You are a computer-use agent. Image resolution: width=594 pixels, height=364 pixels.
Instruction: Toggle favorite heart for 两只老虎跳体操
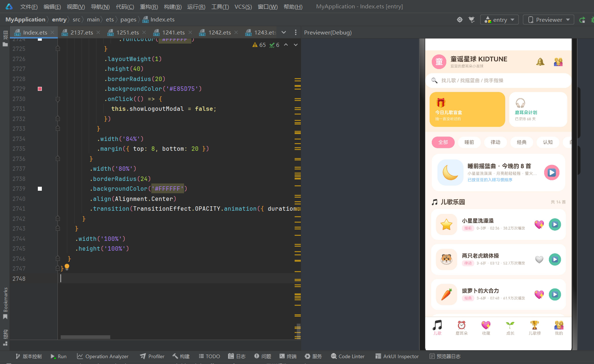pyautogui.click(x=539, y=259)
